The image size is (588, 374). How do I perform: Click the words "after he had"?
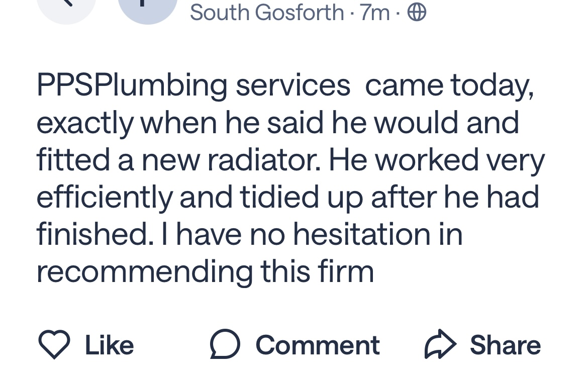[x=455, y=197]
